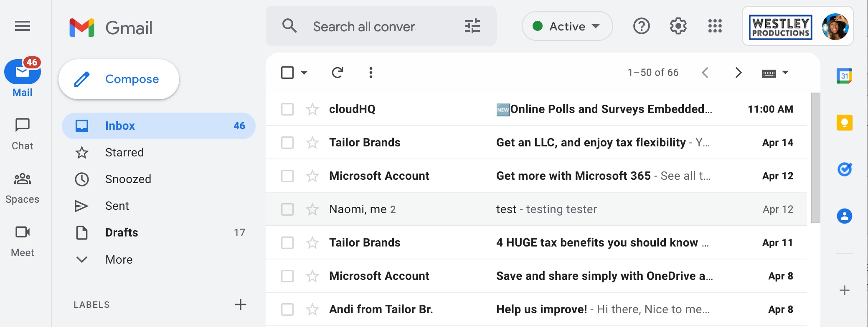Open the account profile avatar

click(x=835, y=27)
